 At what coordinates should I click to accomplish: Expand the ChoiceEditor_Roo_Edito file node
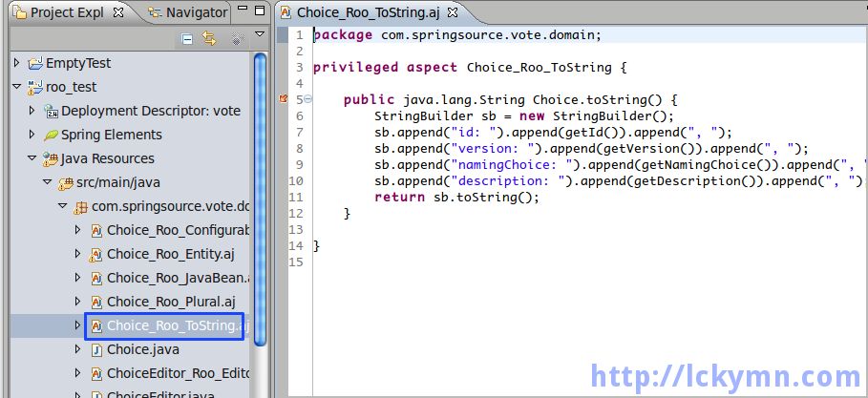coord(77,373)
